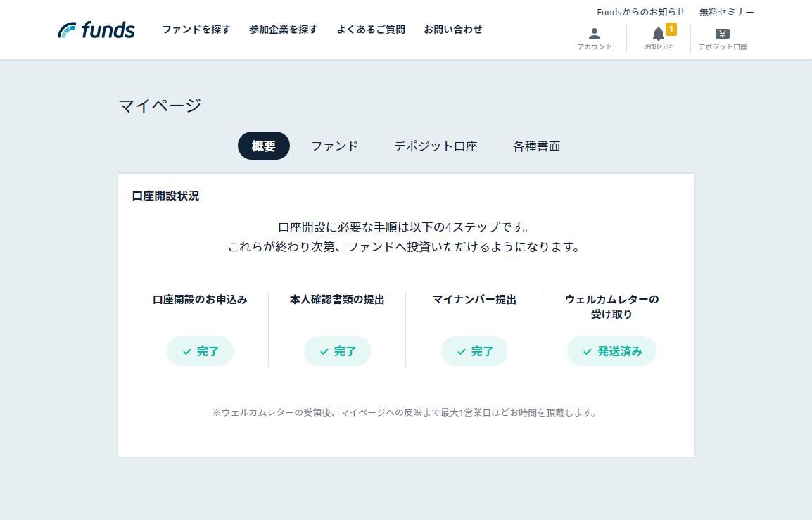Image resolution: width=812 pixels, height=520 pixels.
Task: Open 参加企業を探す in the navigation
Action: (284, 30)
